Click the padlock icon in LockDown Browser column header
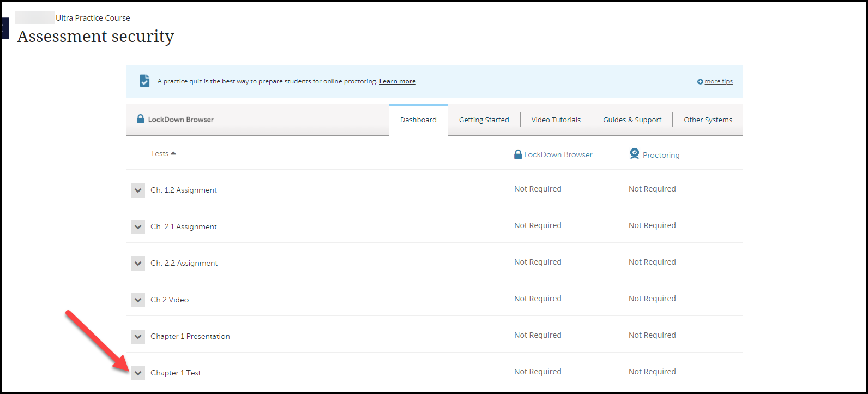 pos(518,154)
